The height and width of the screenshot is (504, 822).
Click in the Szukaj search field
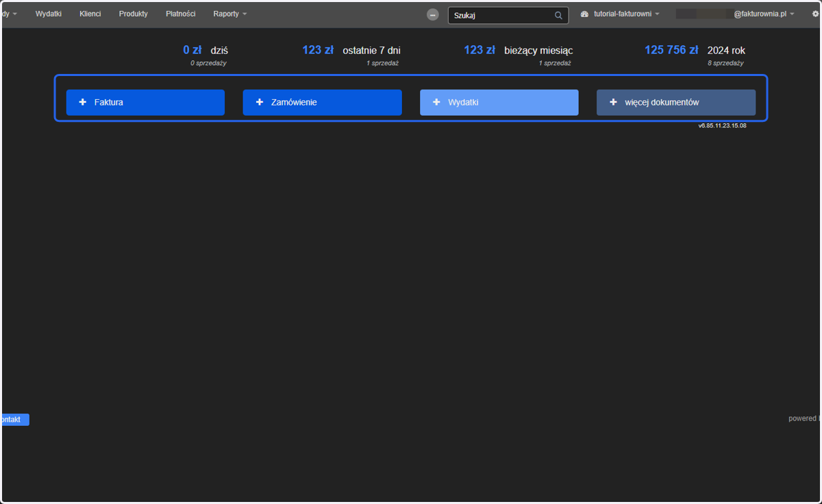(508, 15)
